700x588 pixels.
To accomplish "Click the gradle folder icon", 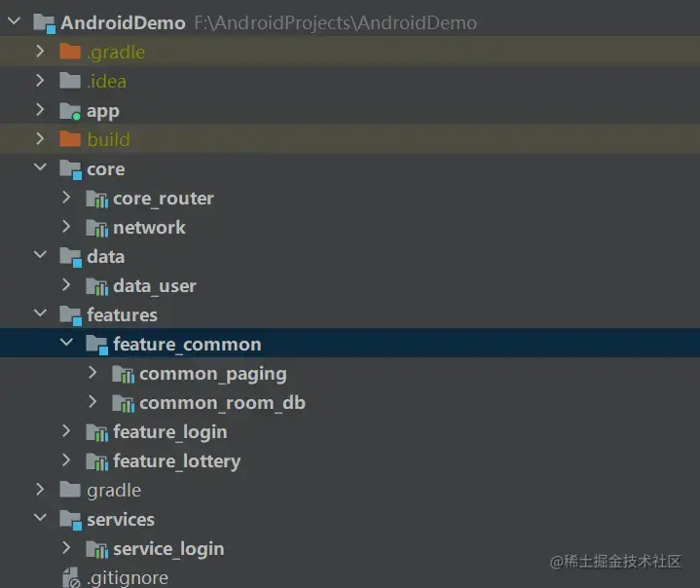I will [x=70, y=490].
